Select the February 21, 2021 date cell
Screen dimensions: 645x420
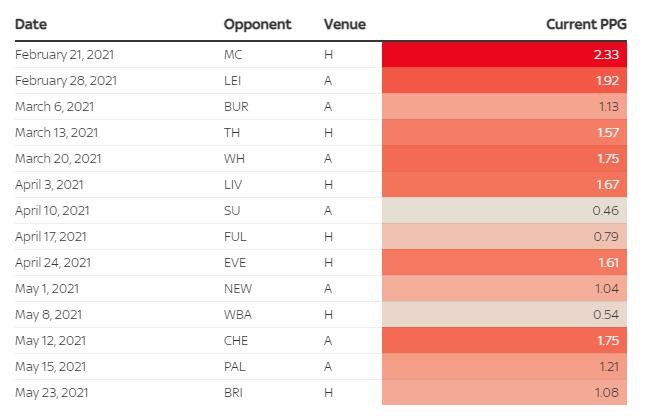click(x=65, y=55)
